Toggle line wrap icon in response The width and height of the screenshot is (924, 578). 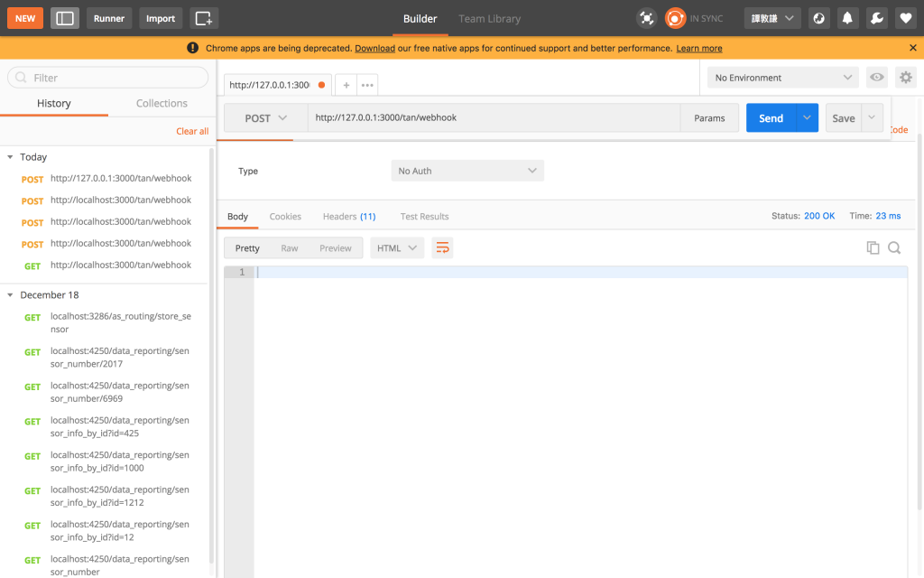tap(442, 247)
